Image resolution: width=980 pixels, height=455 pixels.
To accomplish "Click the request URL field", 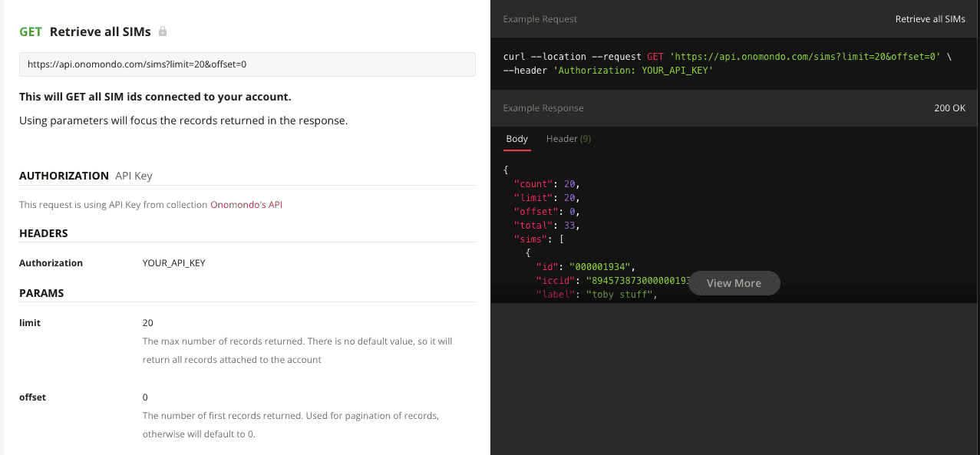I will pos(247,64).
